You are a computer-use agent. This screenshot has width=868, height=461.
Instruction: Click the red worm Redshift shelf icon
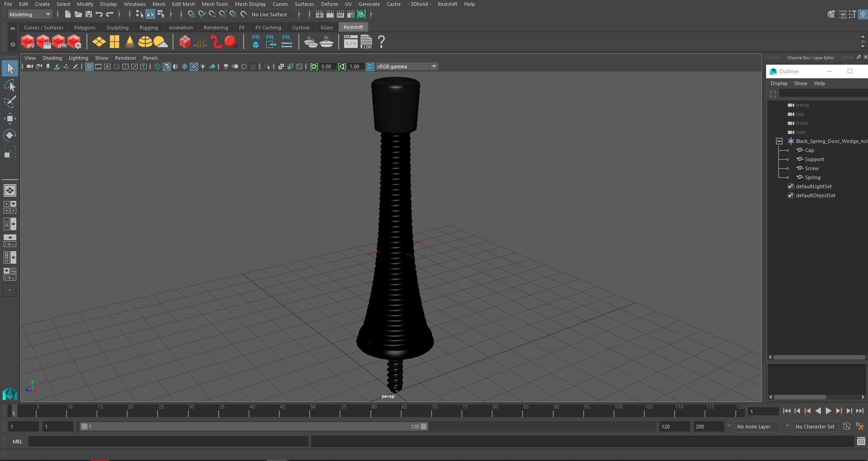(x=216, y=42)
